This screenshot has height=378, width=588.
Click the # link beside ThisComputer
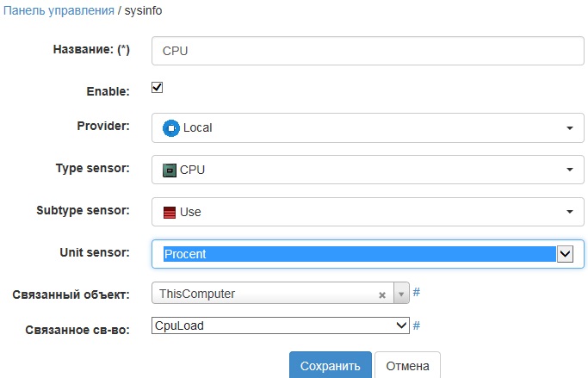(417, 293)
